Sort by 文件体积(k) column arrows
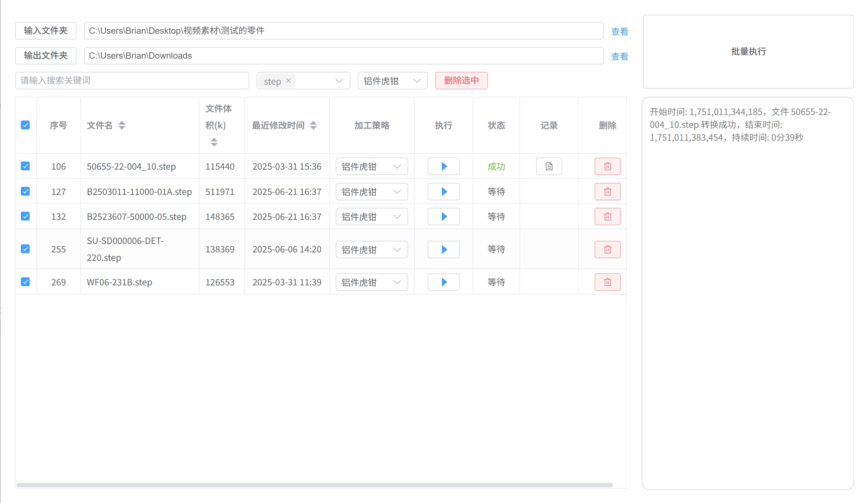The image size is (868, 503). click(x=214, y=142)
